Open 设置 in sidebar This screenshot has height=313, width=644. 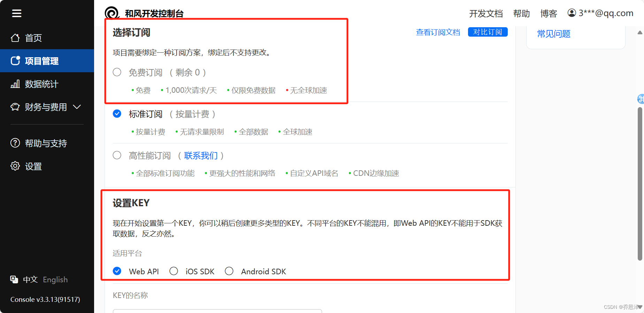[47, 166]
